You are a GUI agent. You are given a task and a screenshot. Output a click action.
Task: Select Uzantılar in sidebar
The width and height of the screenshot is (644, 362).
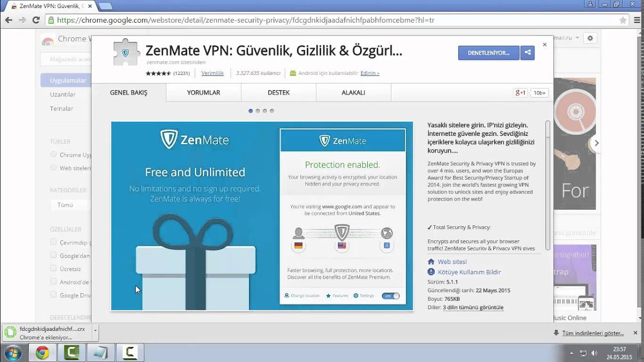click(63, 94)
